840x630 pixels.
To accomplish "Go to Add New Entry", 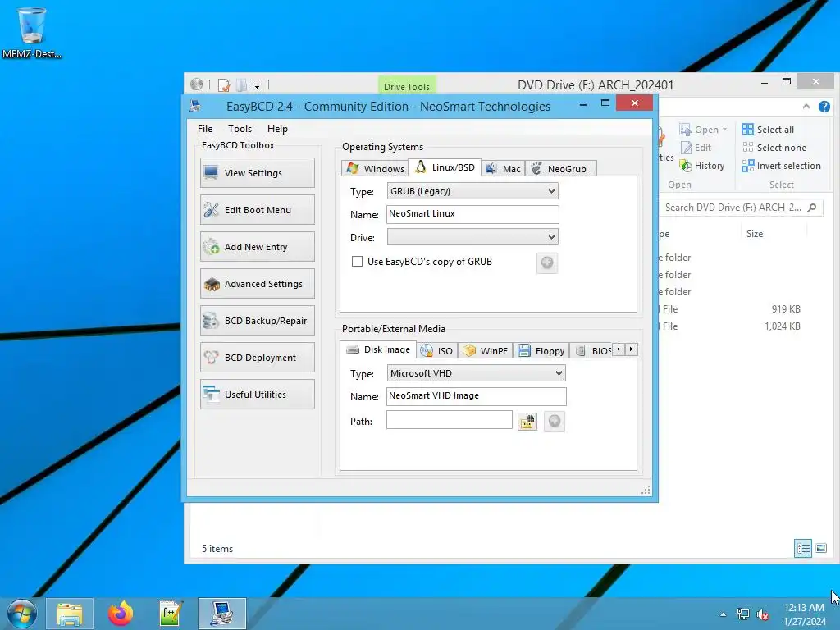I will tap(257, 247).
